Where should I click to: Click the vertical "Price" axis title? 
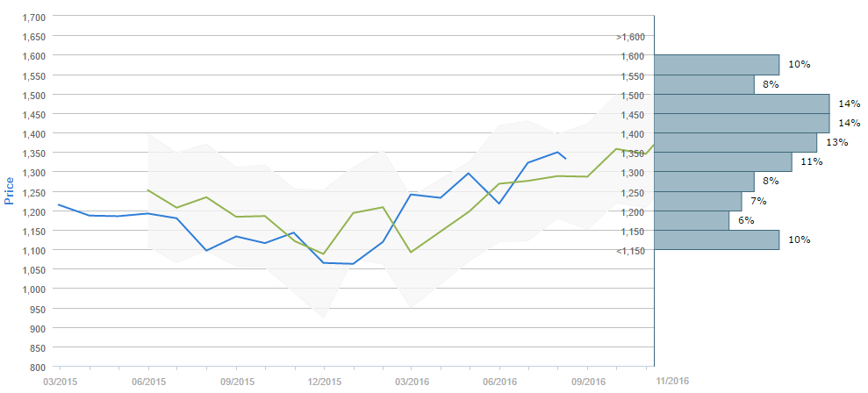pyautogui.click(x=10, y=190)
